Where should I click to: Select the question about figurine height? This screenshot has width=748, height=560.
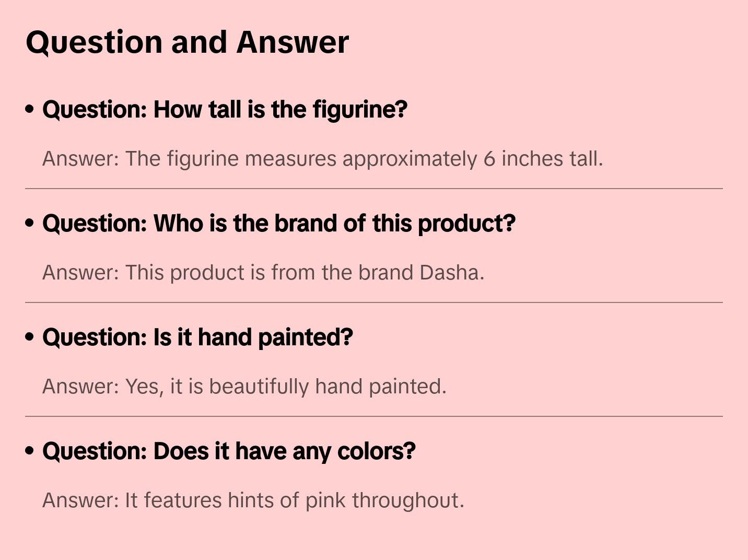click(225, 110)
